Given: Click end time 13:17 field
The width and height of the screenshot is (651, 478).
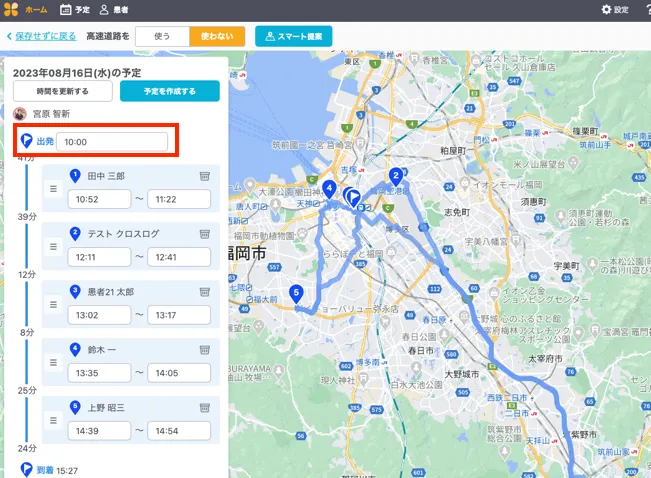Looking at the screenshot, I should coord(179,315).
